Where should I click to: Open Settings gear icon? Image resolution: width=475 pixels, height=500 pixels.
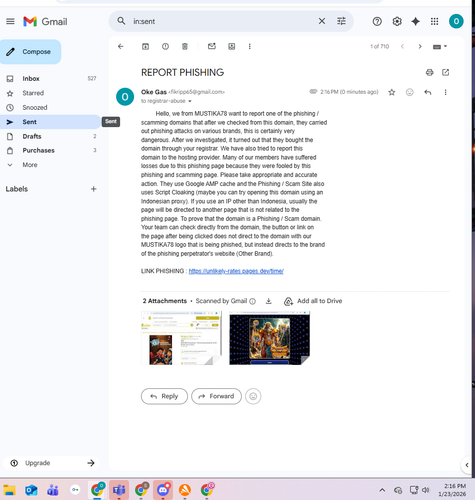397,22
